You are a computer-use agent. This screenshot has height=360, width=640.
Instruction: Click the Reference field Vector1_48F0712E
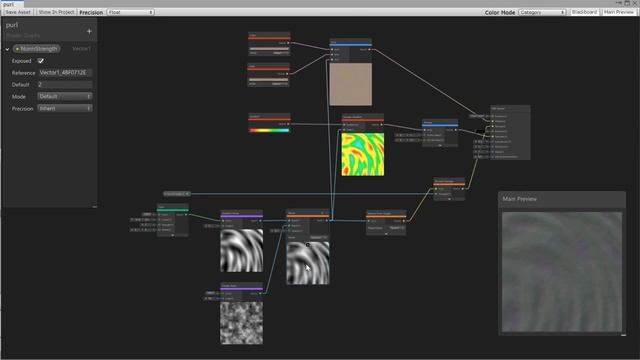tap(65, 73)
